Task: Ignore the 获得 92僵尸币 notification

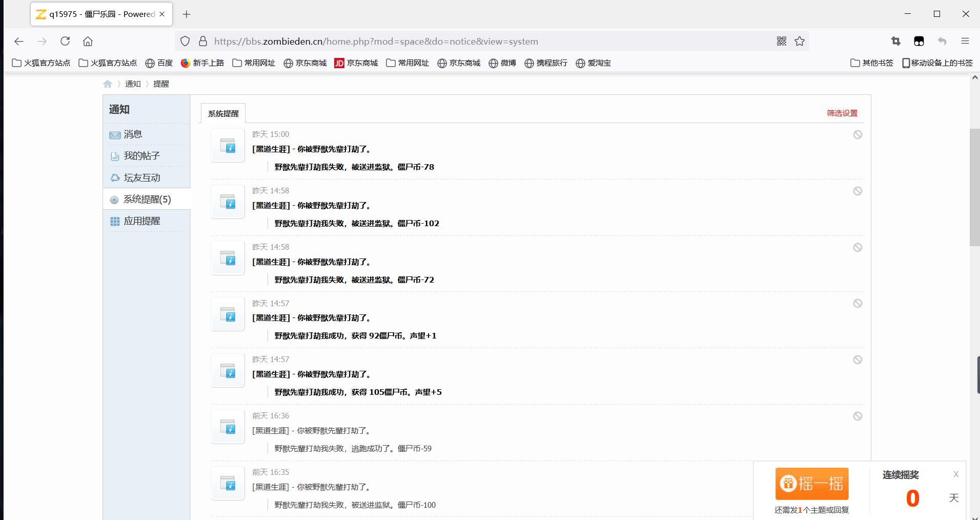Action: [x=857, y=304]
